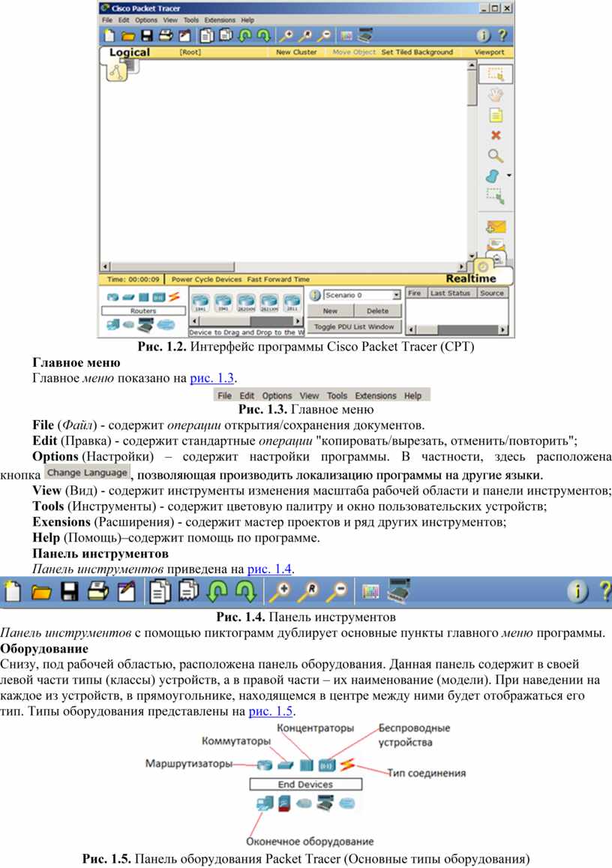Click End Devices computer icon in Figure 1.5 panel
This screenshot has width=612, height=868.
pyautogui.click(x=265, y=803)
